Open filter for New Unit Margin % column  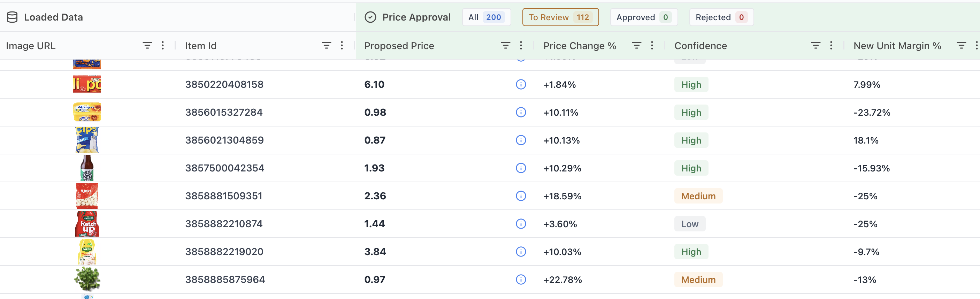[x=962, y=46]
